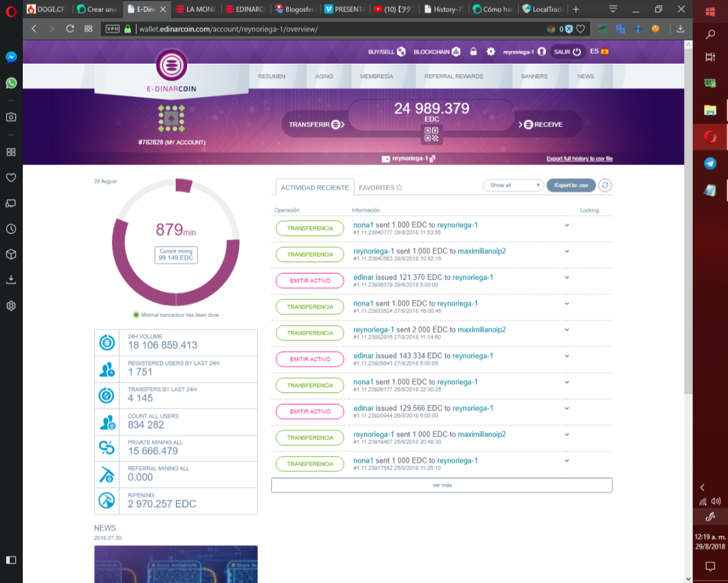Viewport: 728px width, 583px height.
Task: Click TRANSFERS BY LAST 24H icon
Action: pos(107,396)
